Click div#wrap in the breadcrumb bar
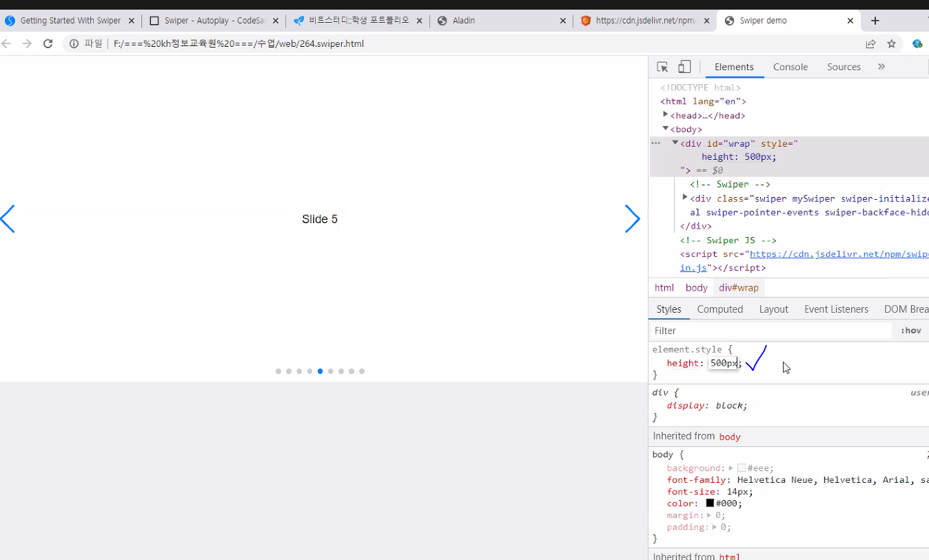 (x=739, y=288)
